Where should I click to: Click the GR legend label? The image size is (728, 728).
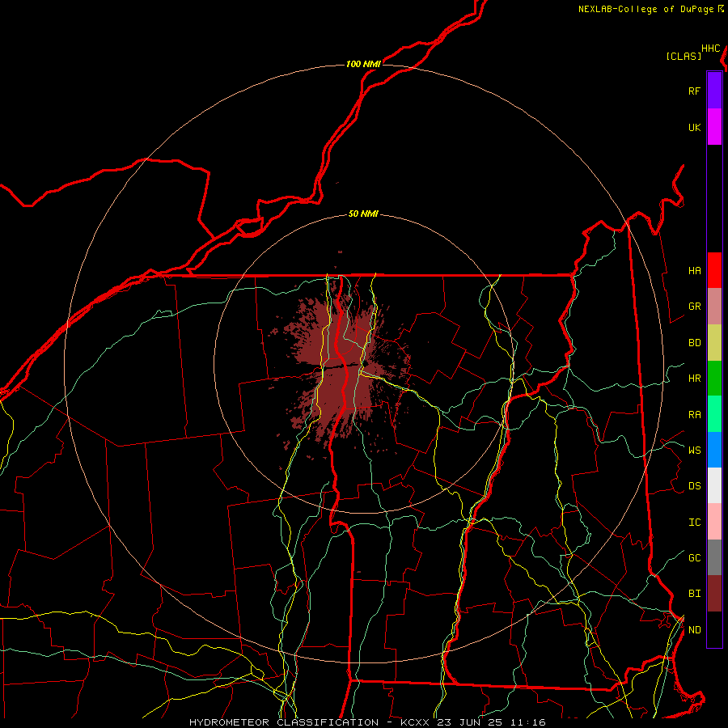(695, 307)
